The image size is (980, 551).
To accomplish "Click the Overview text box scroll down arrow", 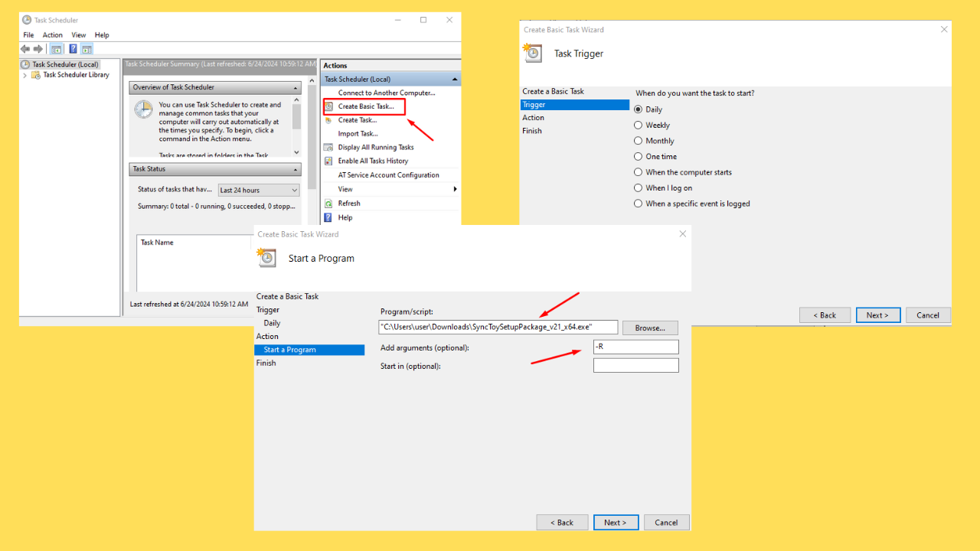I will coord(296,152).
